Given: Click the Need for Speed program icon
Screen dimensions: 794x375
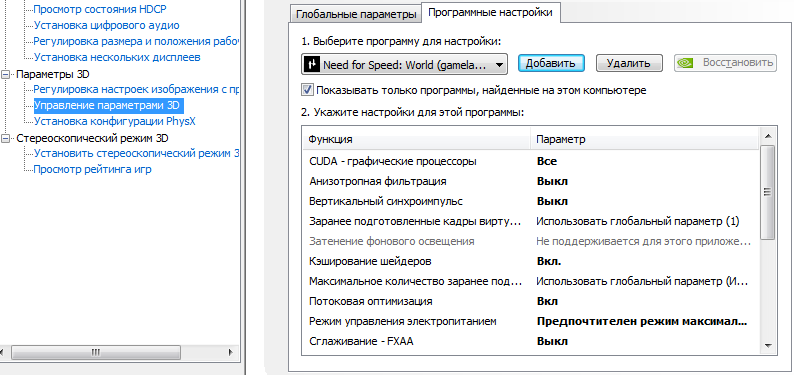Looking at the screenshot, I should [x=311, y=64].
